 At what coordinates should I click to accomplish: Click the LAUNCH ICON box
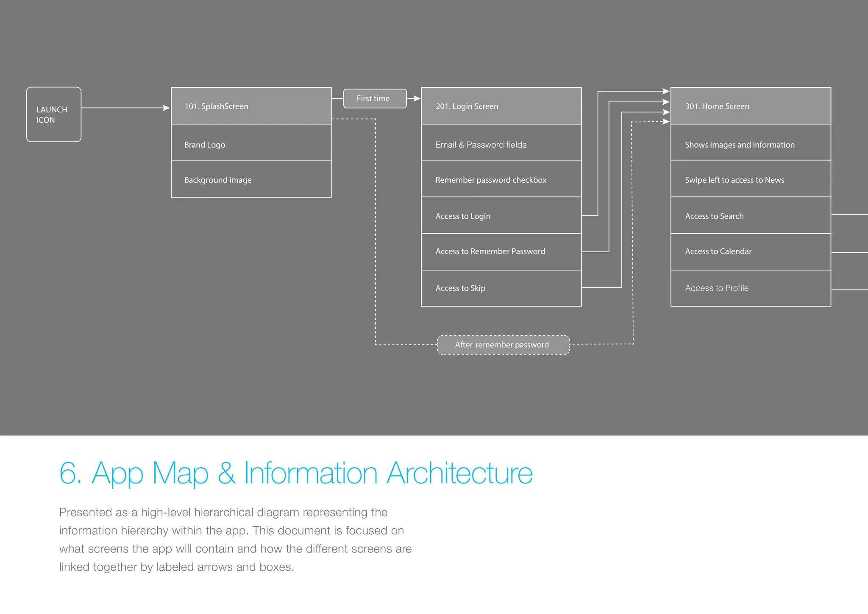tap(53, 114)
